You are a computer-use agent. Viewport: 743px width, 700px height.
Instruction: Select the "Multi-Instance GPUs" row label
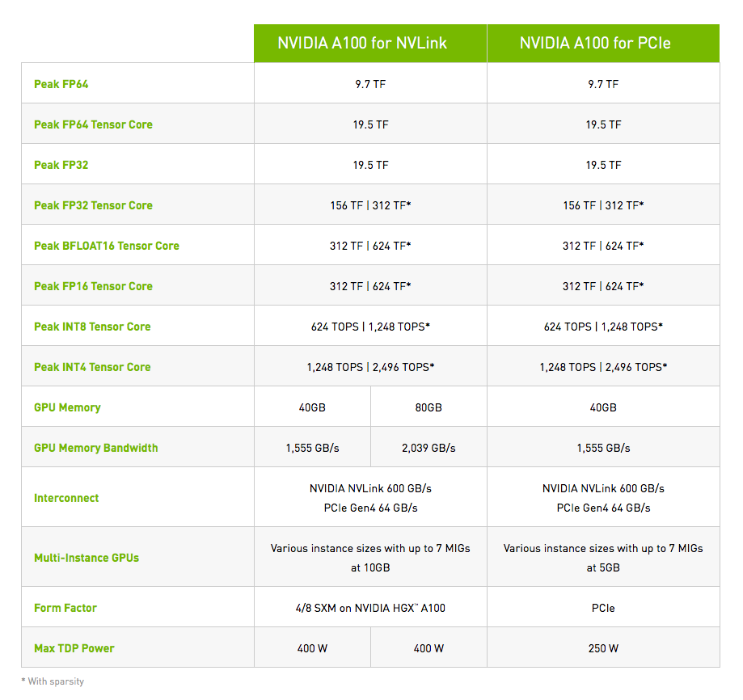[87, 558]
